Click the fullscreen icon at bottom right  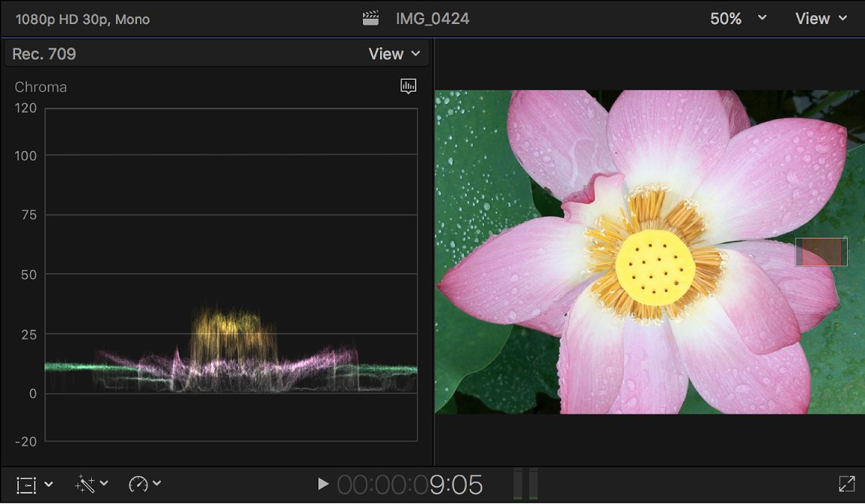[845, 484]
